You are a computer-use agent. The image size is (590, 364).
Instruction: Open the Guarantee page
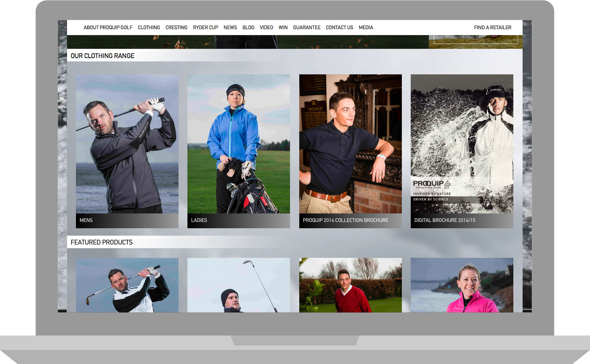click(x=307, y=27)
